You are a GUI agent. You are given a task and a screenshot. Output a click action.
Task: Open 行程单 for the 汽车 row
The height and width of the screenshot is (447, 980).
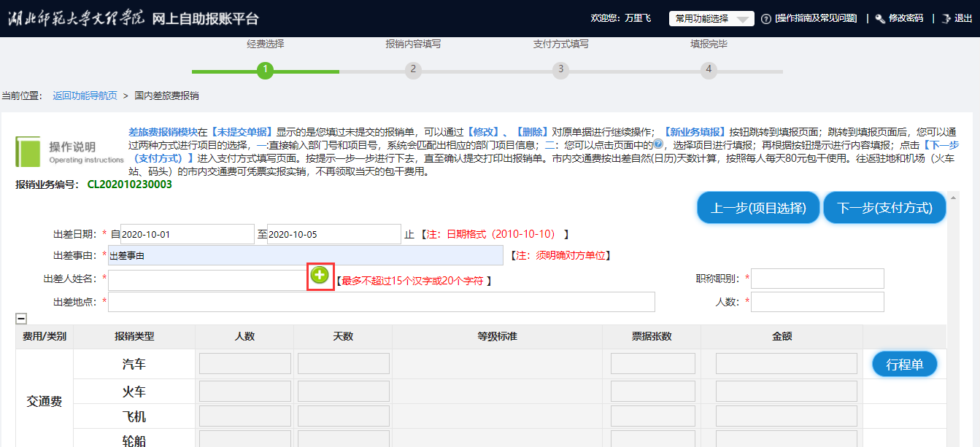tap(904, 365)
